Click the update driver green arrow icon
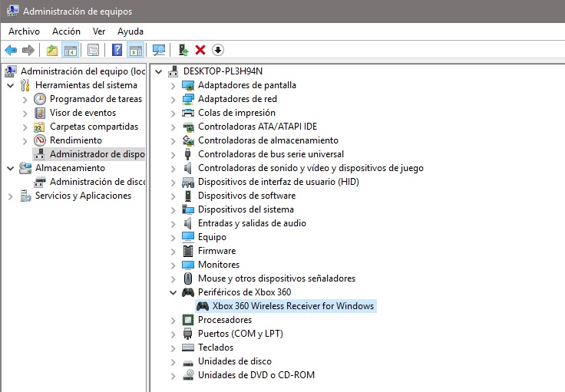 pos(183,50)
